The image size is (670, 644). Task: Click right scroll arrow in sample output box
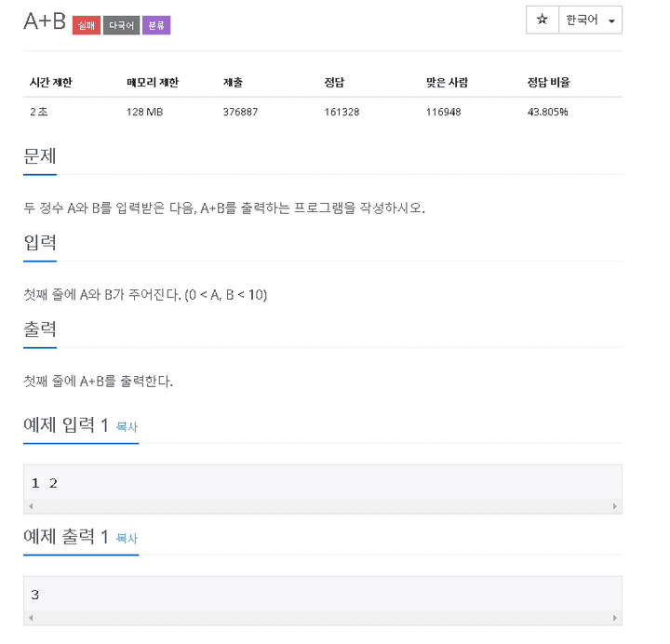(615, 618)
